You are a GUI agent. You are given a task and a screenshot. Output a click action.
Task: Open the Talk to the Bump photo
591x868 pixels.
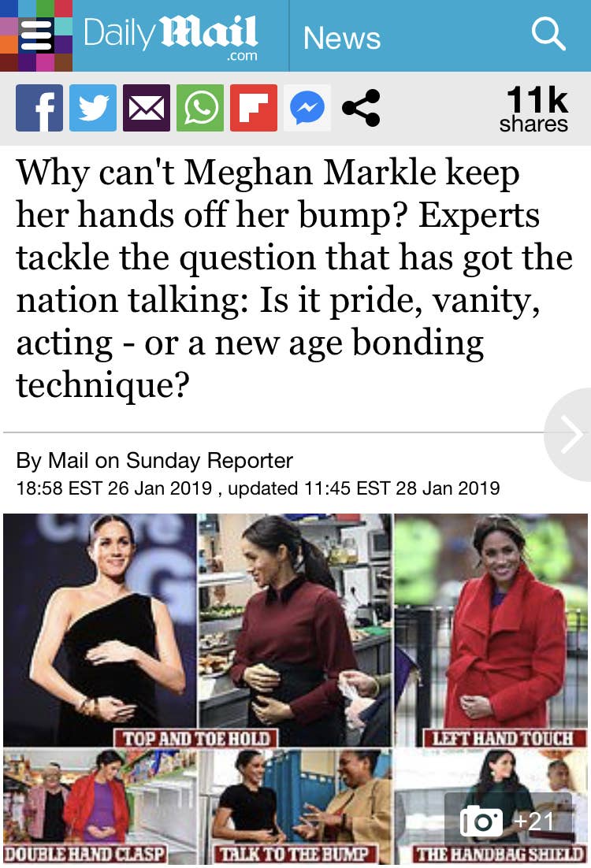point(294,804)
